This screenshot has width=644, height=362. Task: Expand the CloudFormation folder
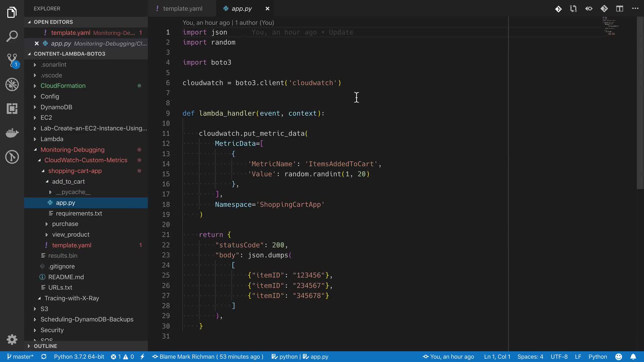(63, 86)
